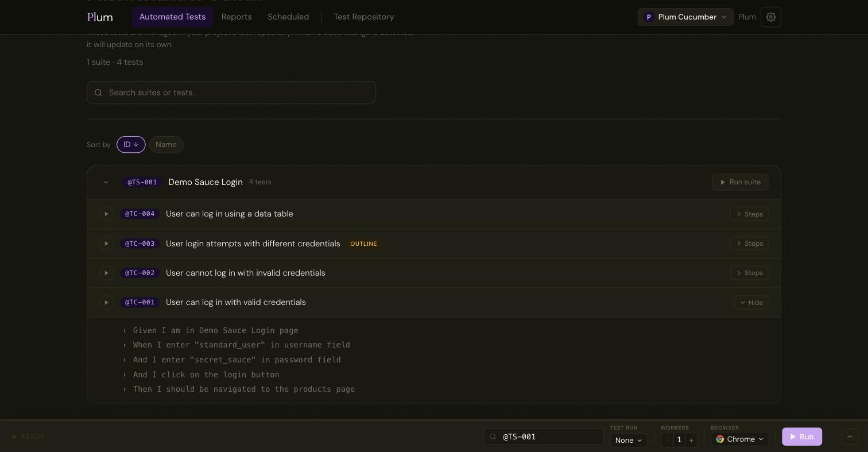868x452 pixels.
Task: Show steps for User cannot log in with invalid credentials
Action: [x=749, y=273]
